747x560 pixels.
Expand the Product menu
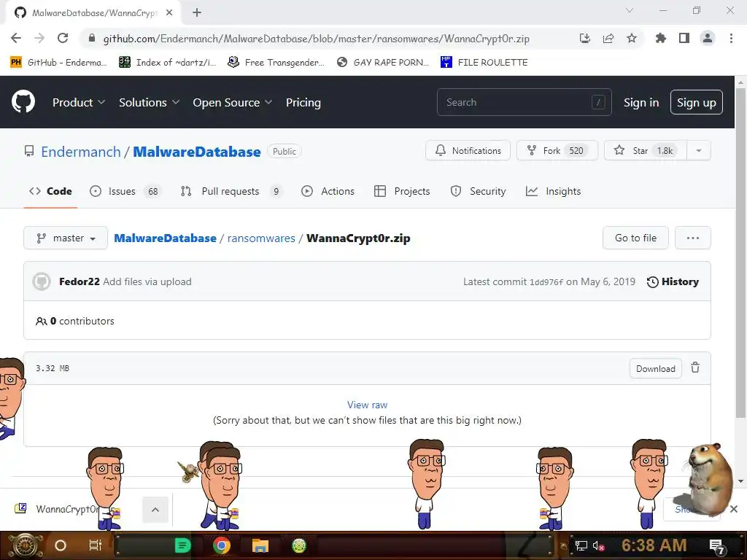(x=79, y=102)
